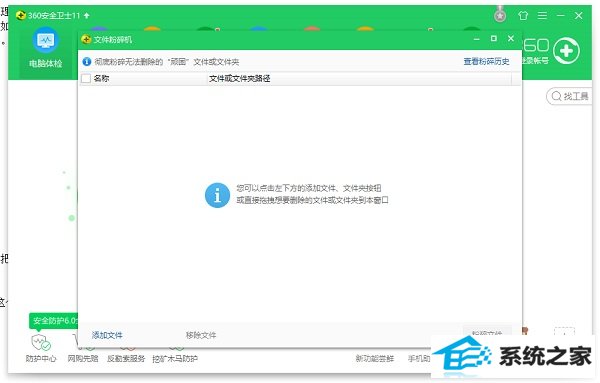Click the 粉碎文件 button
Image resolution: width=600 pixels, height=383 pixels.
(487, 334)
